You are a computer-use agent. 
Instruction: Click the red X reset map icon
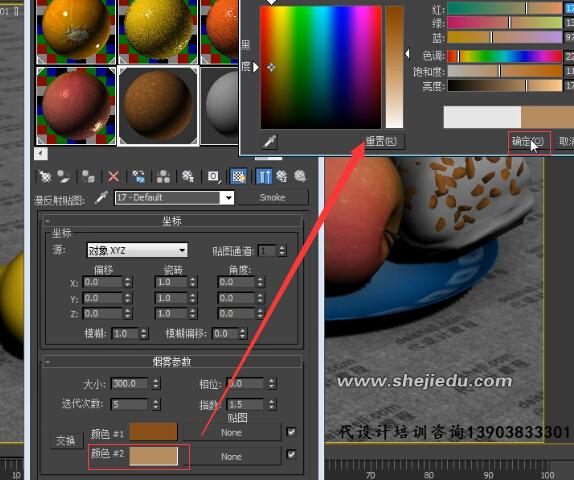click(x=113, y=176)
